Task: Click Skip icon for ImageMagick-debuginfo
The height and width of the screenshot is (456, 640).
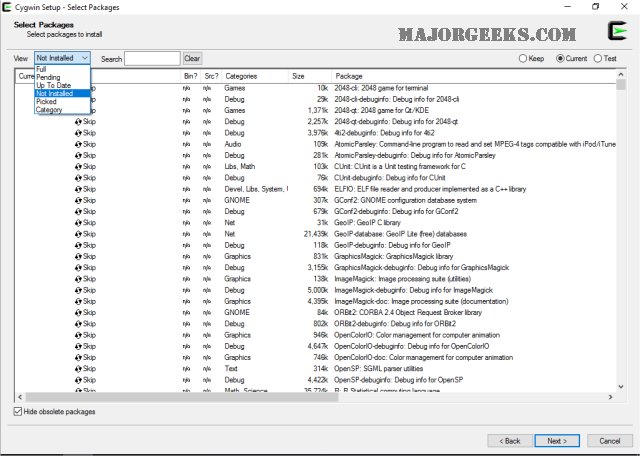Action: (78, 290)
